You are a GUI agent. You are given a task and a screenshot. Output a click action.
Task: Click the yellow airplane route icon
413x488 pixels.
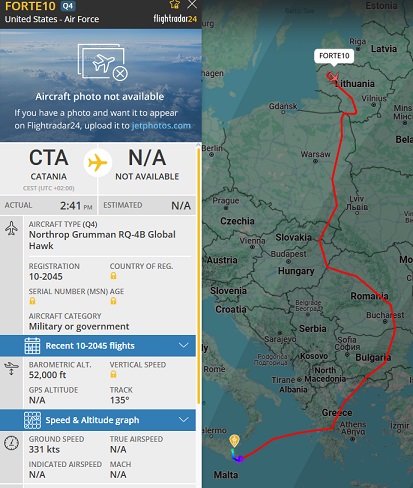click(x=98, y=163)
